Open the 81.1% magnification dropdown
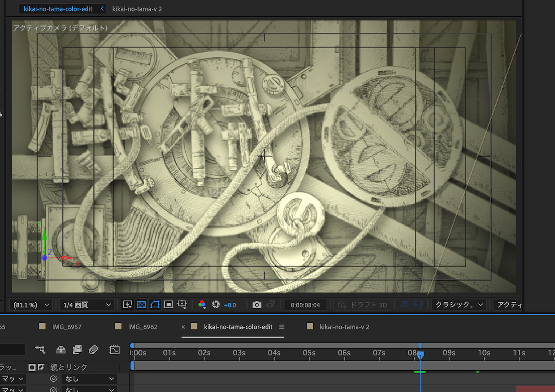 point(31,305)
